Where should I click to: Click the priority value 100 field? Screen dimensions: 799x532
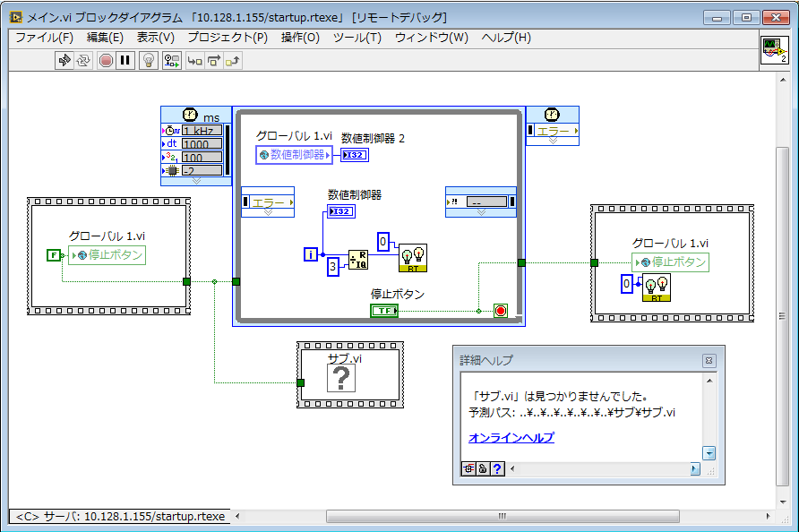point(202,157)
